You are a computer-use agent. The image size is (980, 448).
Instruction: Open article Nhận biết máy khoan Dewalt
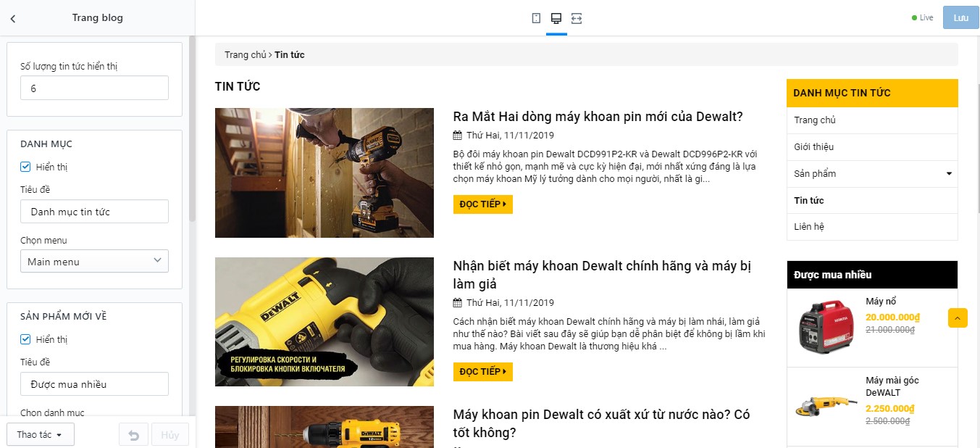[602, 275]
